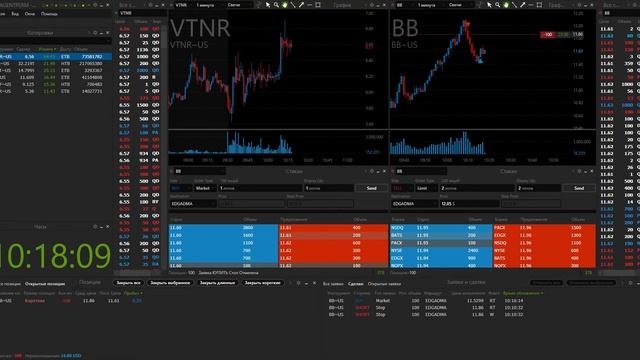Select watchlist row with price 11.609
The height and width of the screenshot is (360, 640).
pos(56,78)
